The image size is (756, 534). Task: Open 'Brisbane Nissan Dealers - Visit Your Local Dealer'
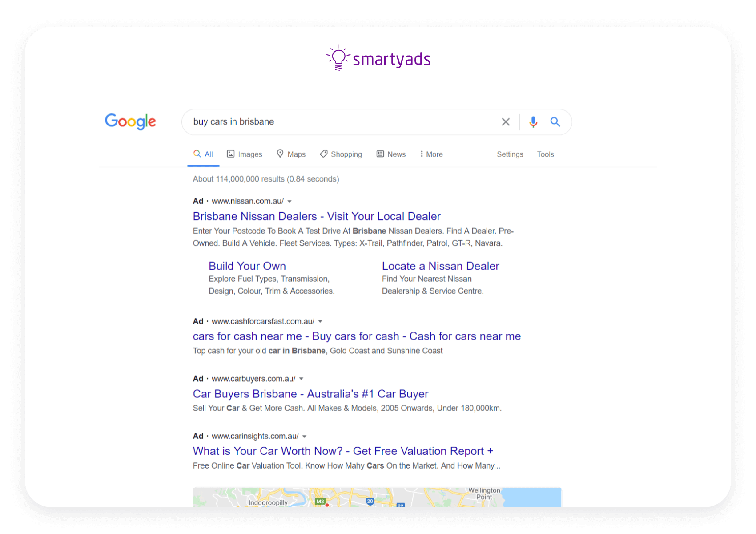pos(317,216)
